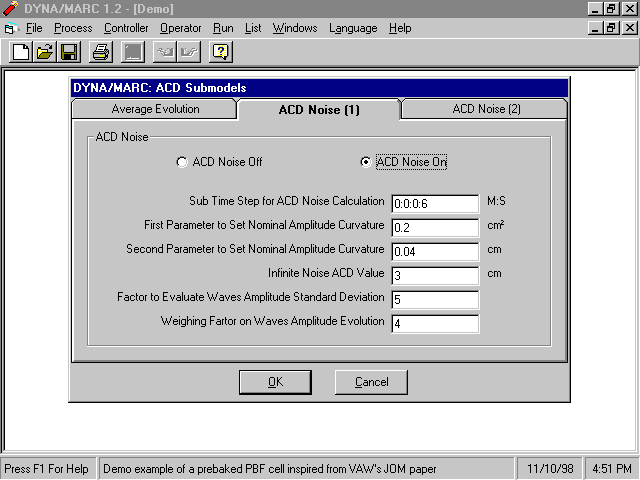Click the 'ACD Noise' group box label
Screen dimensions: 640x480
[x=122, y=137]
